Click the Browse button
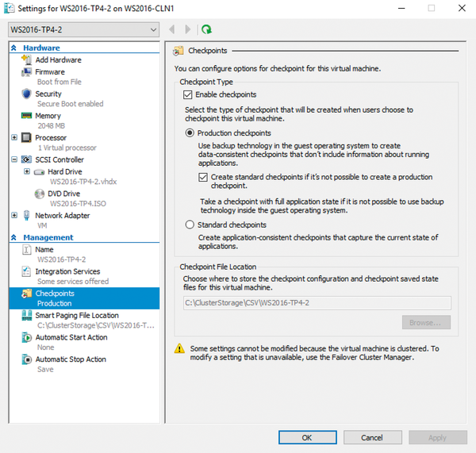 coord(426,322)
